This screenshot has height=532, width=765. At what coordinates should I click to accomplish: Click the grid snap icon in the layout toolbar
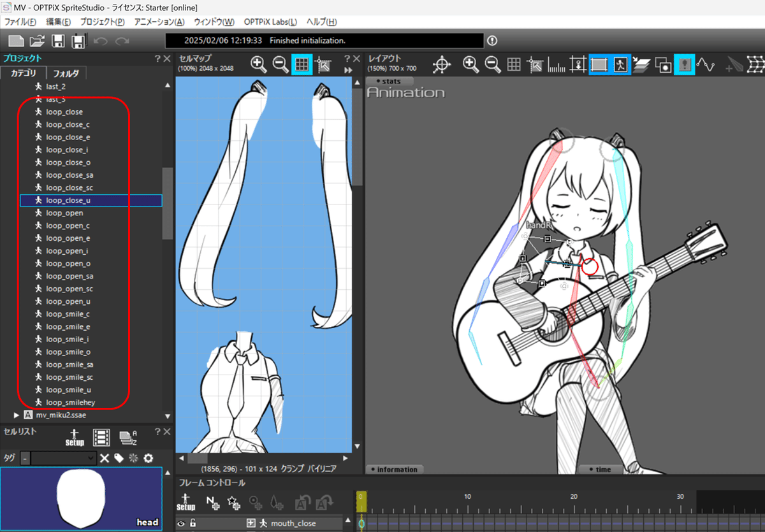tap(535, 64)
